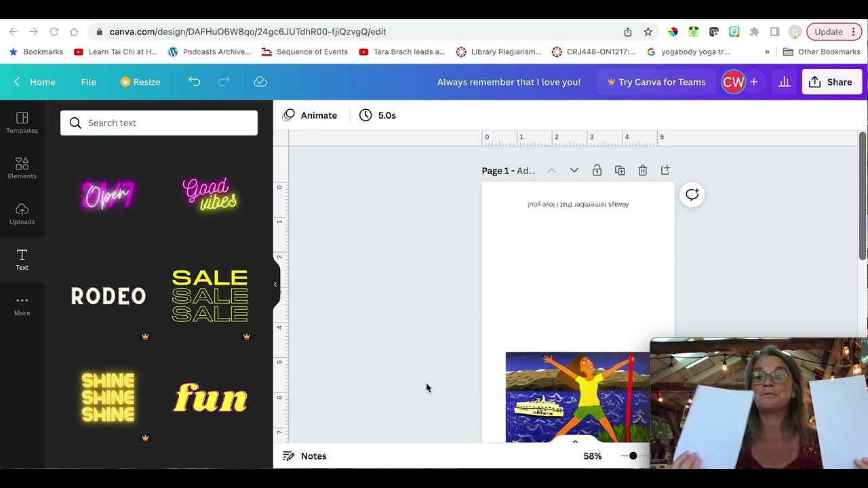Select the Text sidebar tab
Screen dimensions: 868x488
tap(22, 260)
